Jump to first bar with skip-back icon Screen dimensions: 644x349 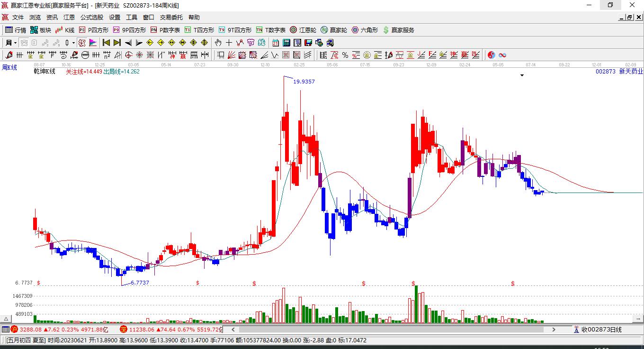coord(106,43)
